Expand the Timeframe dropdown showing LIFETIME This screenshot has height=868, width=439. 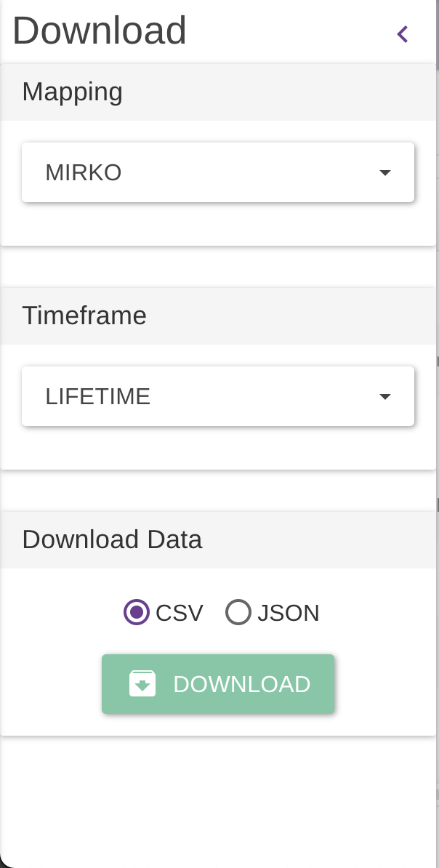[218, 396]
